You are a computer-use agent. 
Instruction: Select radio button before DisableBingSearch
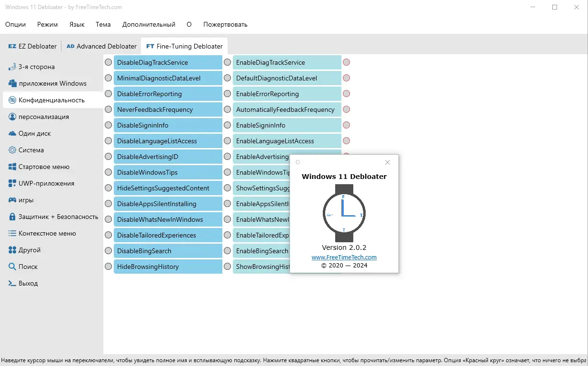tap(109, 251)
